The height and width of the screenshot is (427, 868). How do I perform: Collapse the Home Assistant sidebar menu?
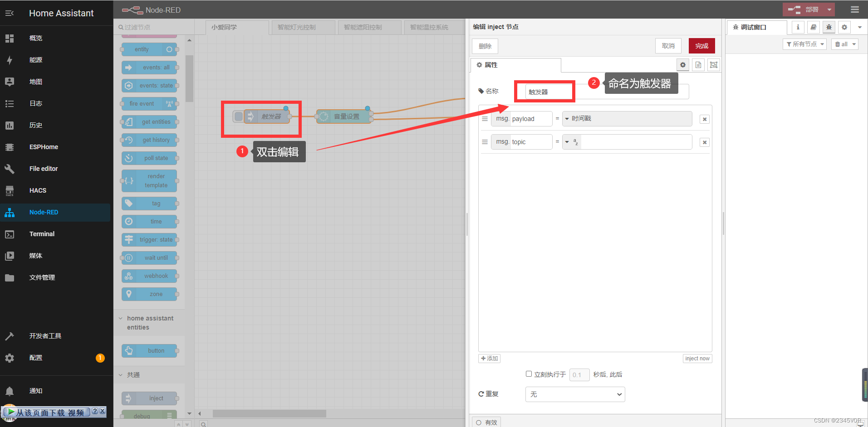tap(10, 13)
